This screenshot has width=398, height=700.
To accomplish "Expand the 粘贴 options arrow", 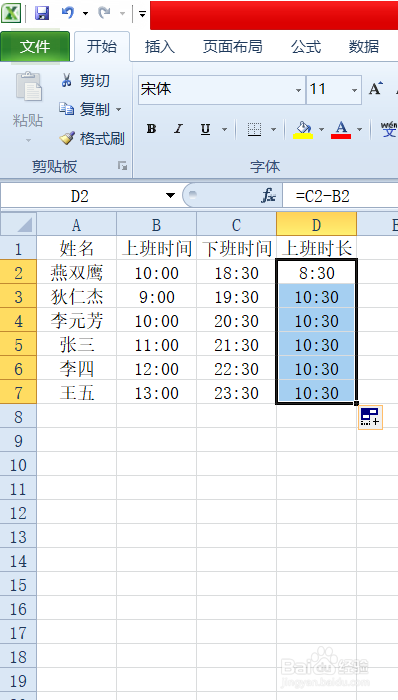I will 28,140.
